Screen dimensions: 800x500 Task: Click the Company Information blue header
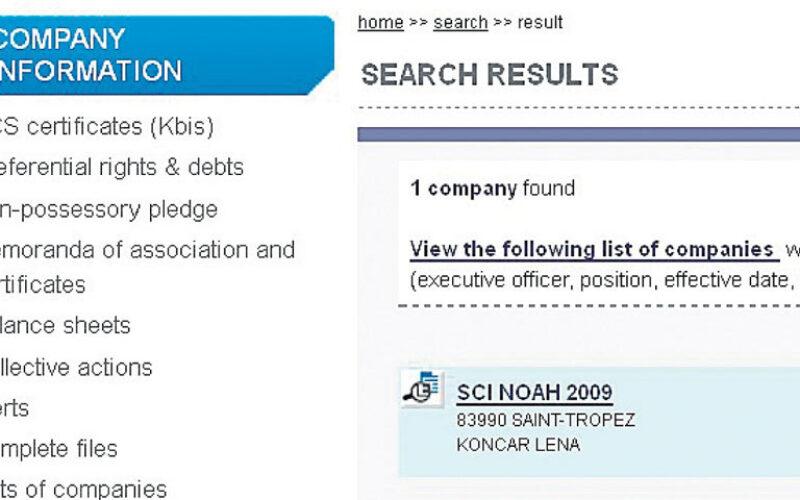click(x=165, y=55)
